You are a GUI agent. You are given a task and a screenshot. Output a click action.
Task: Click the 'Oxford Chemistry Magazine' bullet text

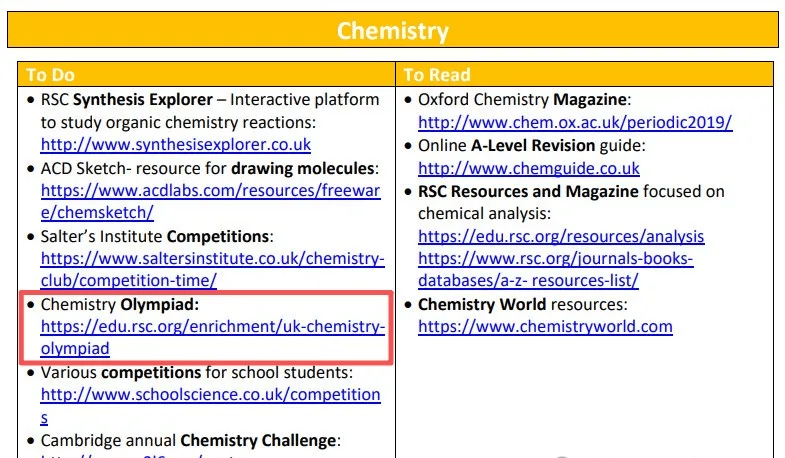pos(524,100)
